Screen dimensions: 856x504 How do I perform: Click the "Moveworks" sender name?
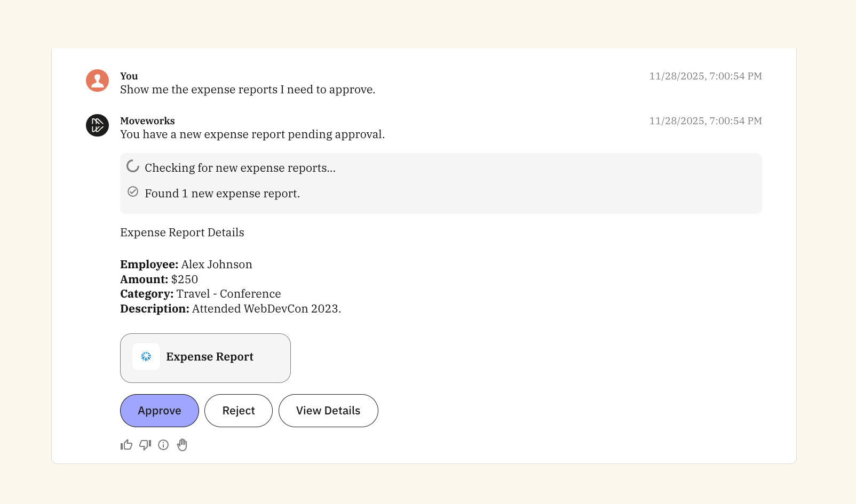pos(147,121)
